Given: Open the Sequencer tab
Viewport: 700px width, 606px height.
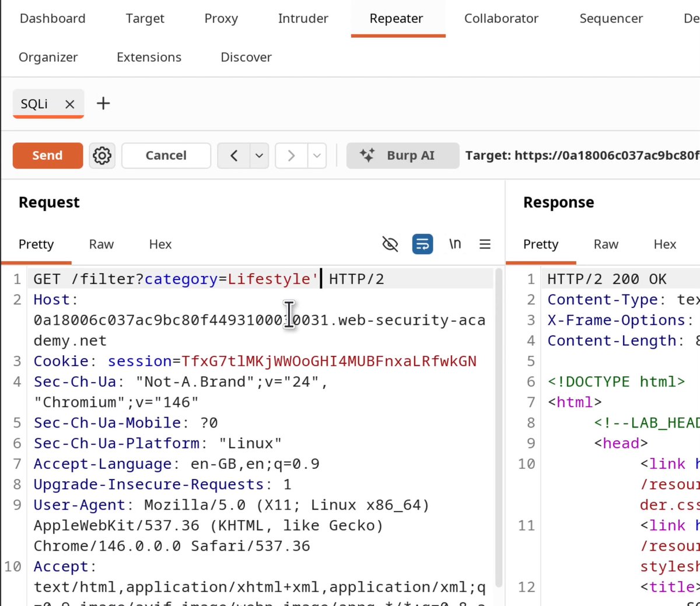Looking at the screenshot, I should point(611,19).
